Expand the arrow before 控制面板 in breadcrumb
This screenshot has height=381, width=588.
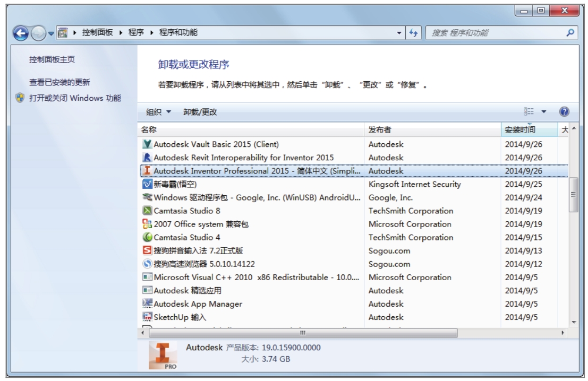[74, 32]
